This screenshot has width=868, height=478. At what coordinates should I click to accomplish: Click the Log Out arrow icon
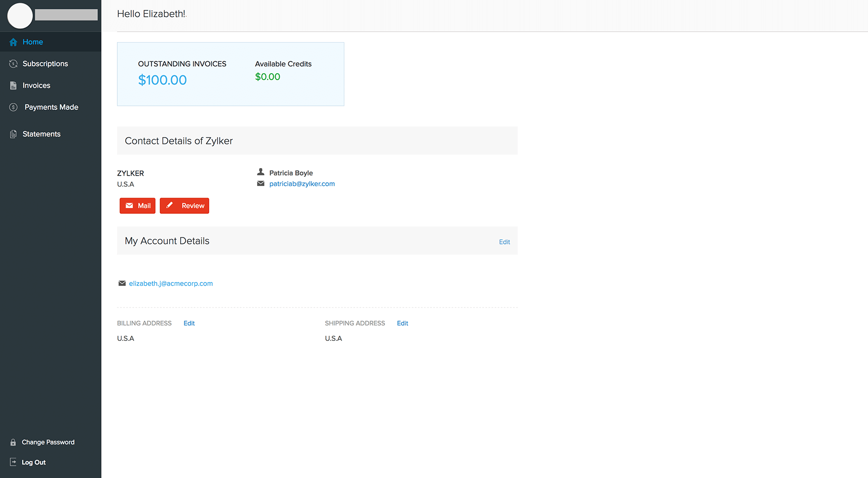13,462
